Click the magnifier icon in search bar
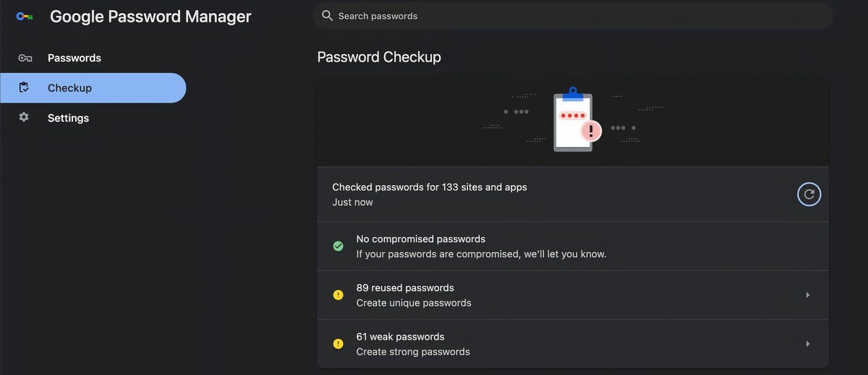Image resolution: width=868 pixels, height=375 pixels. tap(328, 16)
